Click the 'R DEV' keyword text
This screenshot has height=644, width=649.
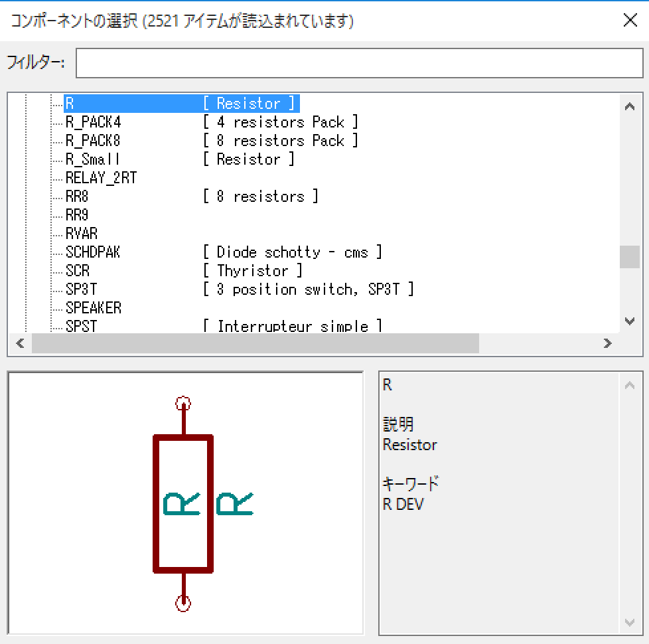tap(403, 505)
